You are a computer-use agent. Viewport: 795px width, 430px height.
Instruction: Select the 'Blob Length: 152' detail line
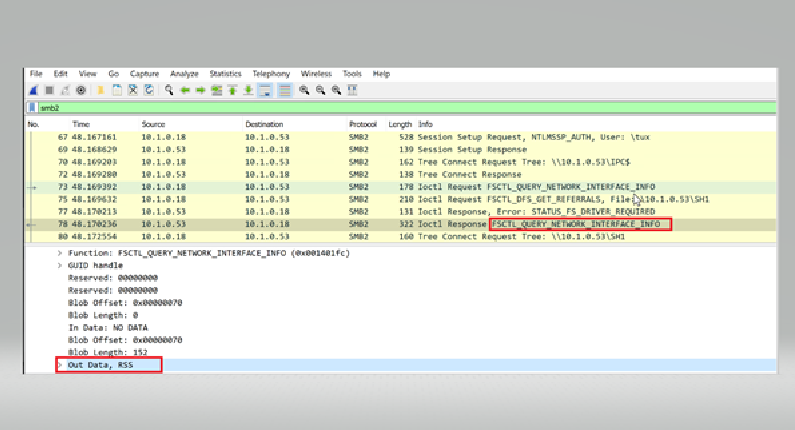[107, 352]
